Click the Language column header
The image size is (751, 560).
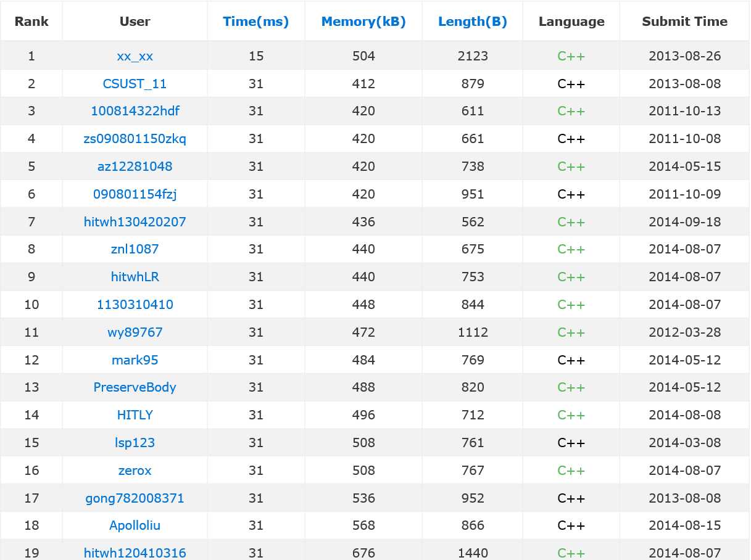[571, 22]
